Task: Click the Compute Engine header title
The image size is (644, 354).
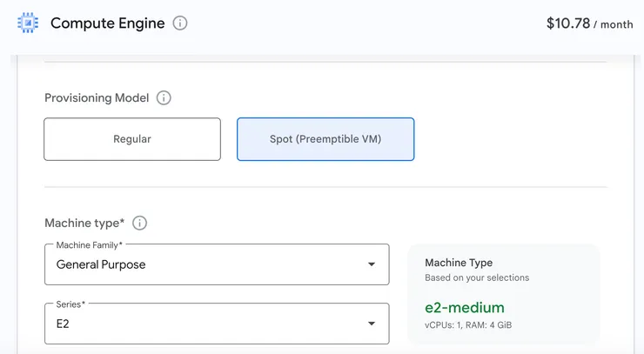Action: click(107, 23)
